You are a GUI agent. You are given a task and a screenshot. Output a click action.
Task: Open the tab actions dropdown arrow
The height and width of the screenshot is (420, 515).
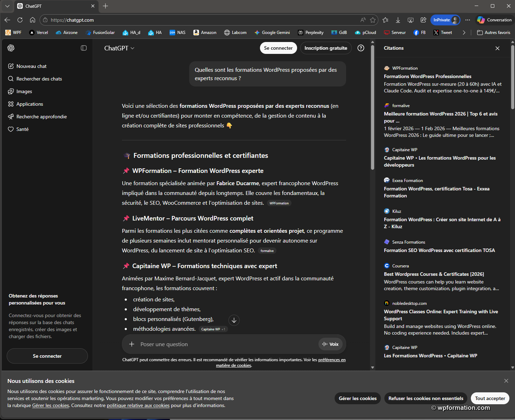[7, 6]
